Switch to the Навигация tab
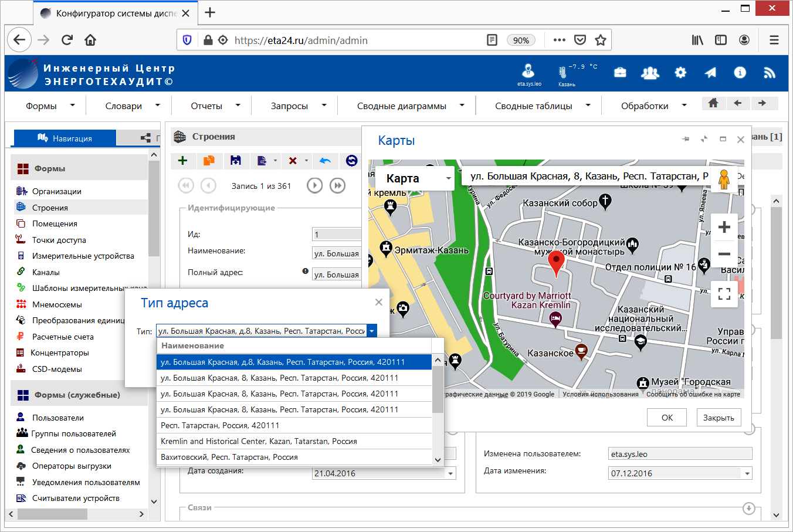Viewport: 793px width, 532px height. point(65,138)
